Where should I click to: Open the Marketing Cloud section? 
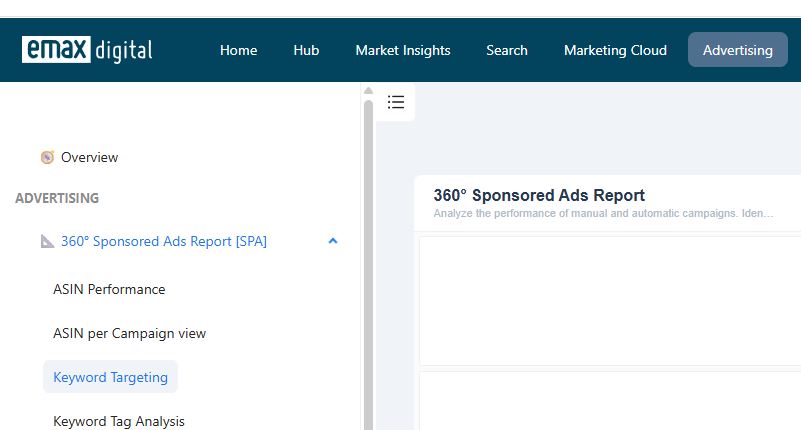point(615,50)
